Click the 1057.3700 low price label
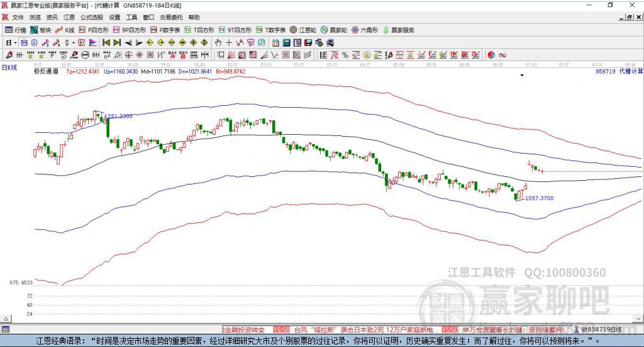This screenshot has width=644, height=347. tap(539, 198)
